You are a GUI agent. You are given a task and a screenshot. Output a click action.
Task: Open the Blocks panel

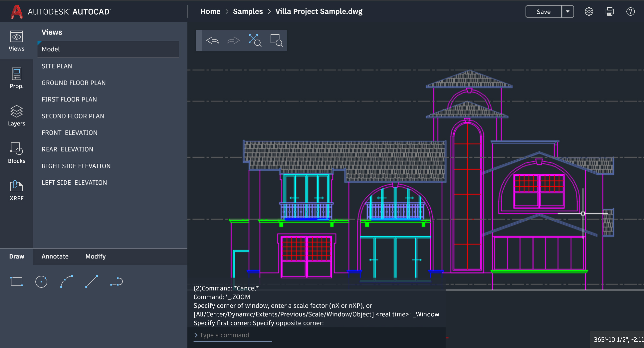[x=16, y=153]
